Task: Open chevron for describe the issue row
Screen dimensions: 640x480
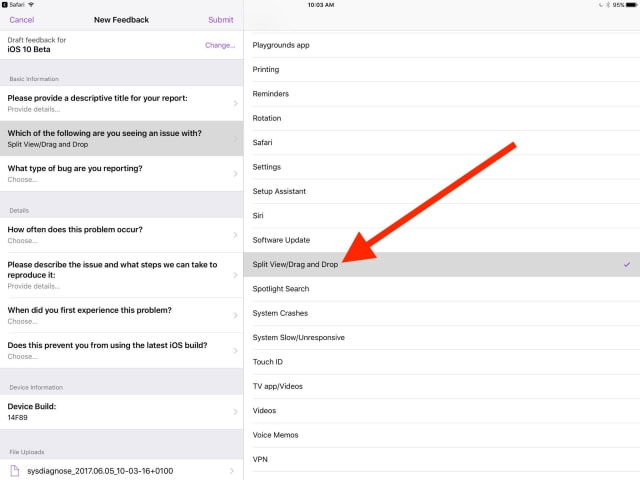Action: click(236, 275)
